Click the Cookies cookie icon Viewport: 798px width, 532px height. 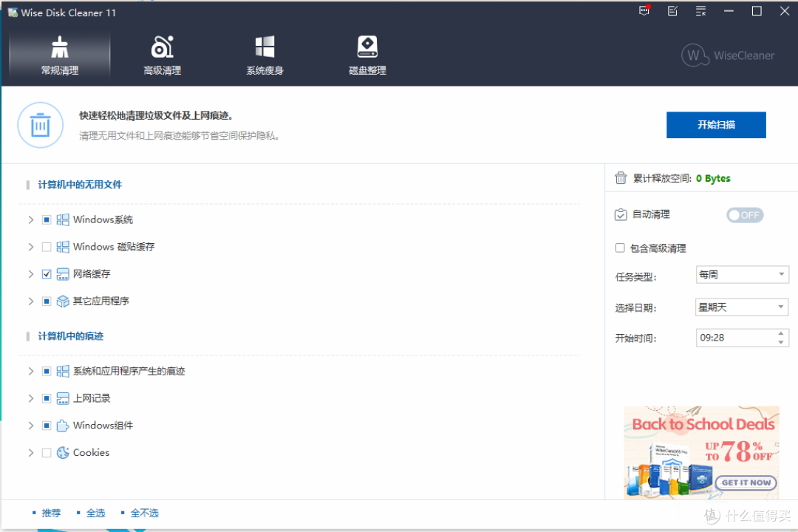(x=63, y=453)
